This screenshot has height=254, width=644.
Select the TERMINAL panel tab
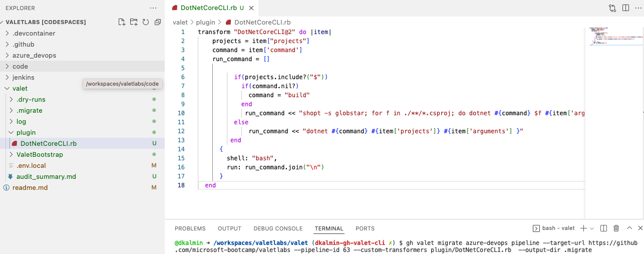click(329, 228)
